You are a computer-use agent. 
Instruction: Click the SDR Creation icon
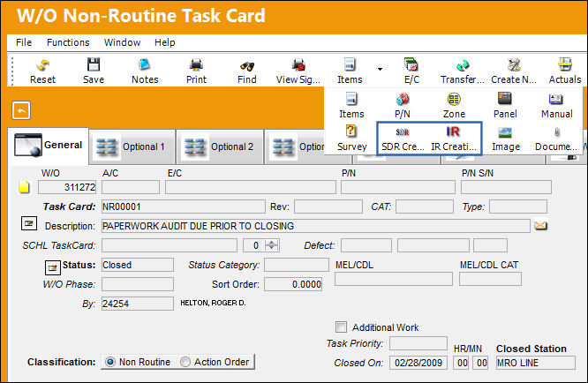403,131
